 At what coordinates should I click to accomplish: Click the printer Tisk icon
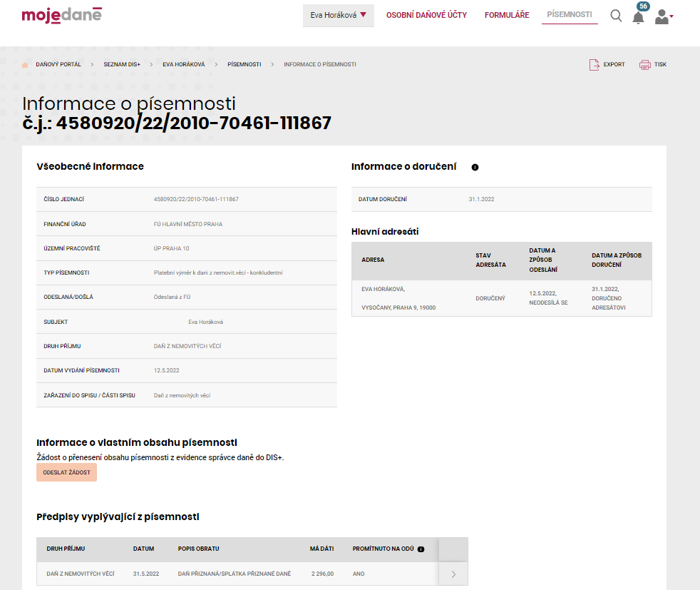pos(645,65)
